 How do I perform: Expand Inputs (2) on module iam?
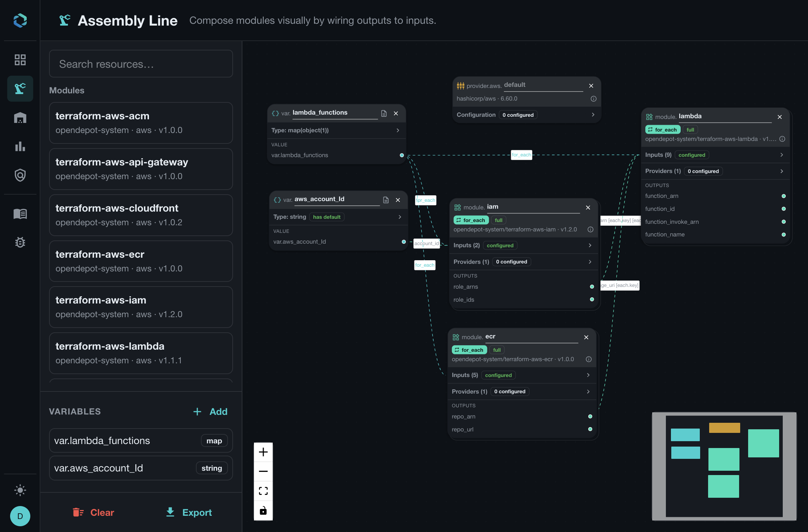[523, 245]
